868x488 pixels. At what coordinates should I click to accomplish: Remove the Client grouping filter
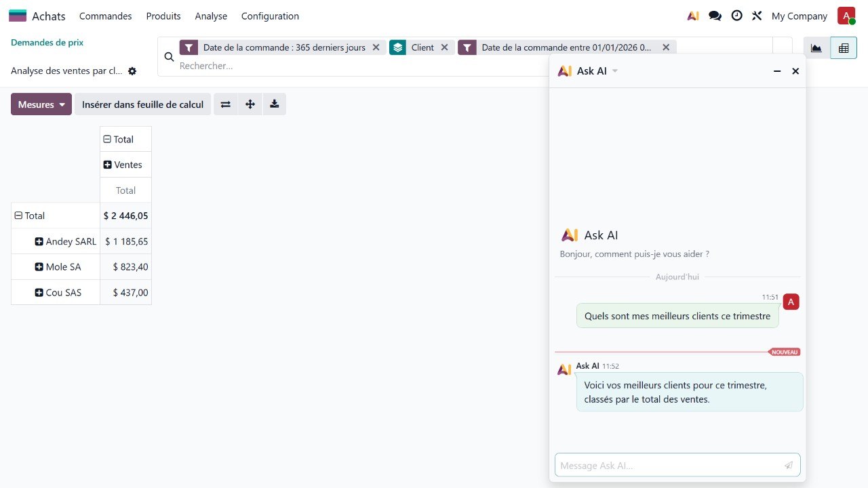tap(444, 47)
